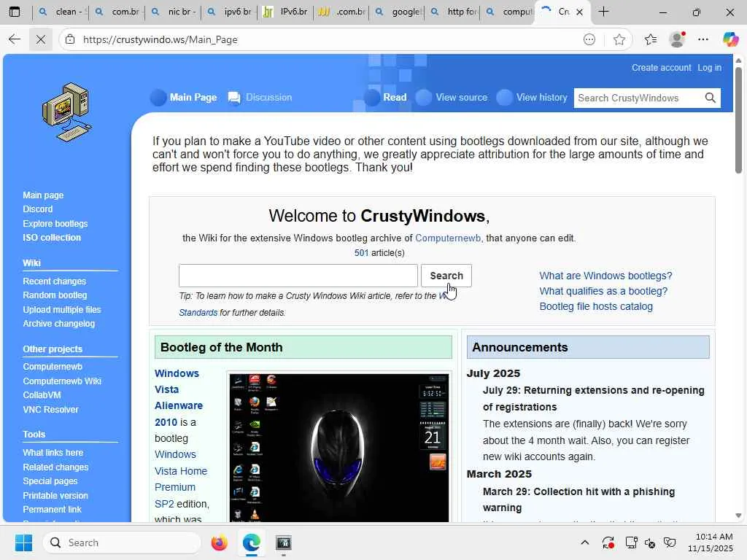Switch to the 'clean' browser tab

click(x=61, y=12)
